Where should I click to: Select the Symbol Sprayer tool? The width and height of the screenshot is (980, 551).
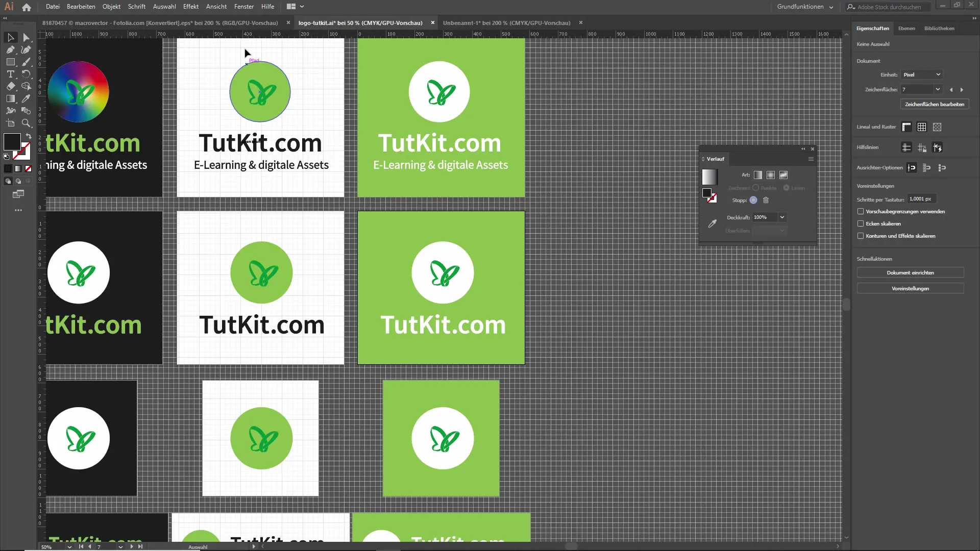[x=11, y=111]
